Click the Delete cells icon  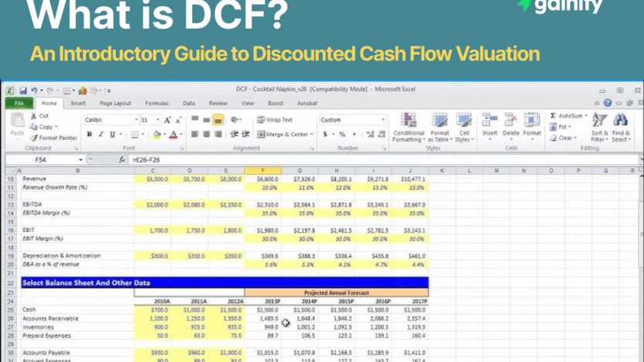coord(511,120)
